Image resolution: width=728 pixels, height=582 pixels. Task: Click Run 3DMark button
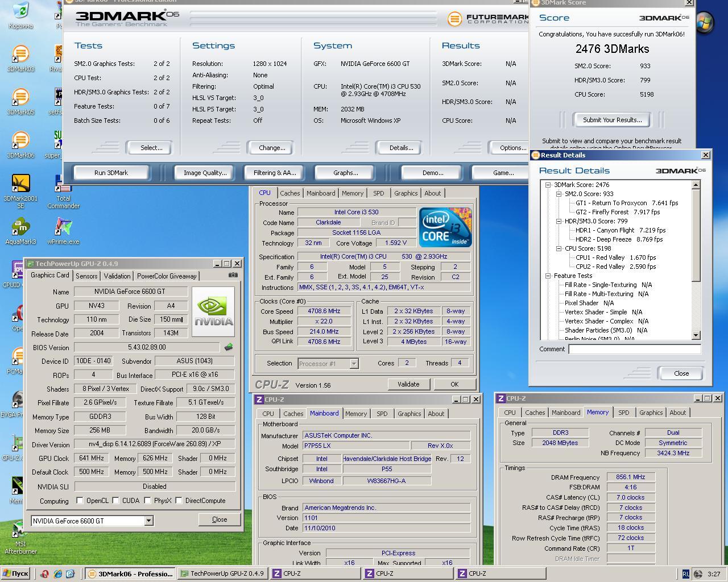pos(111,173)
